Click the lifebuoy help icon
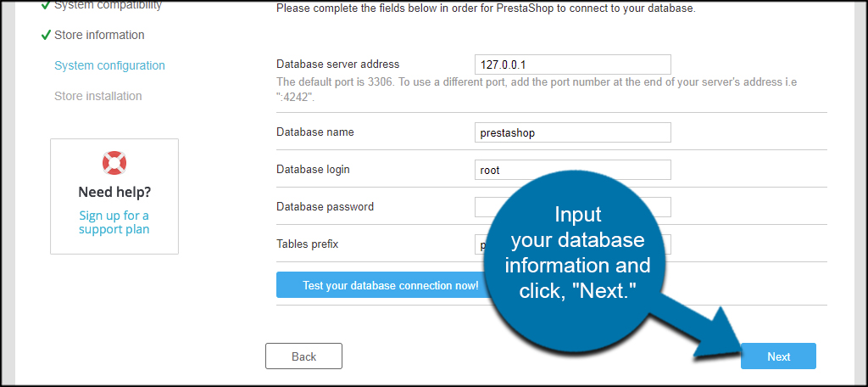This screenshot has width=868, height=387. point(114,162)
